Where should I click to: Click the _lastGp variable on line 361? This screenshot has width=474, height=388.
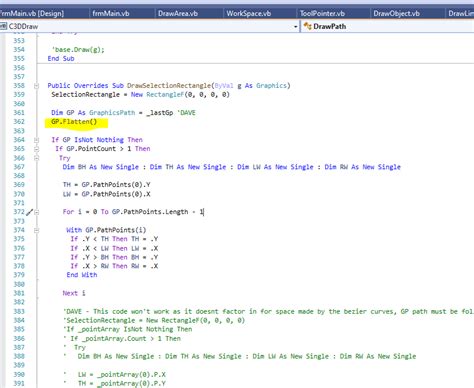pos(160,113)
